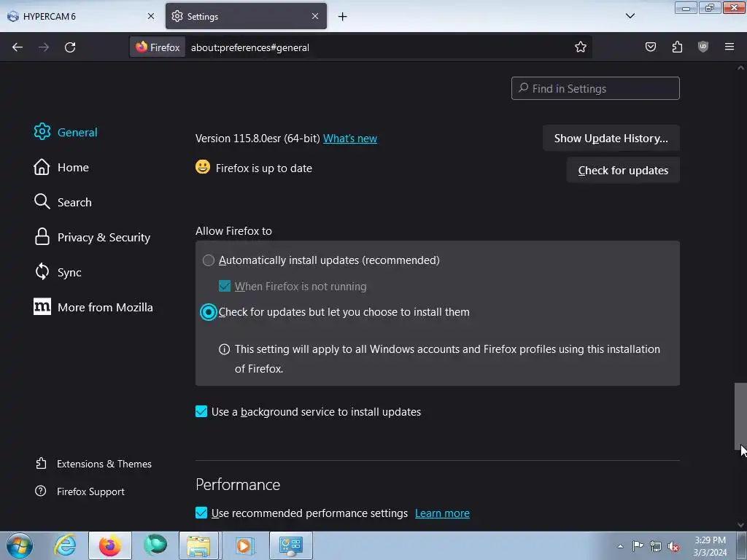Click the forward navigation arrow
Viewport: 747px width, 560px height.
44,47
